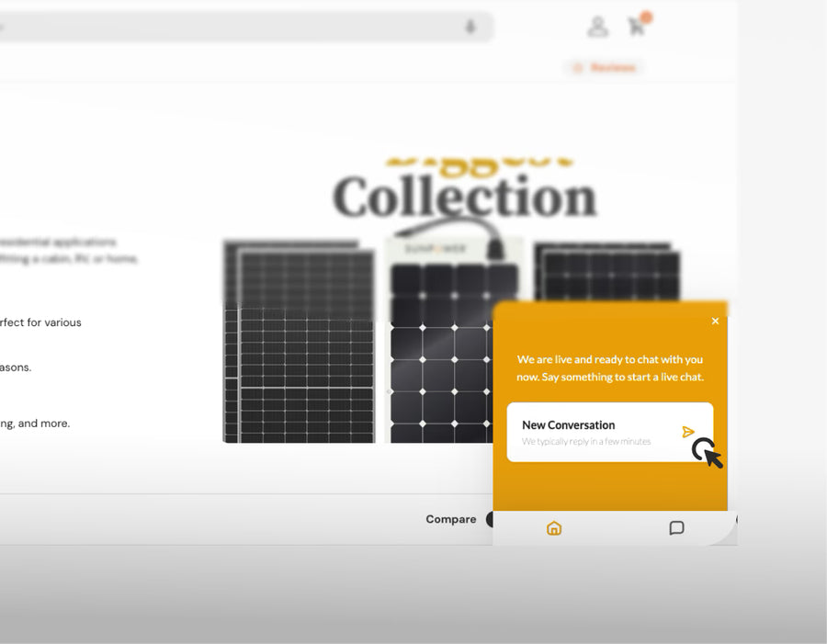
Task: Toggle the Compare switch
Action: (490, 520)
